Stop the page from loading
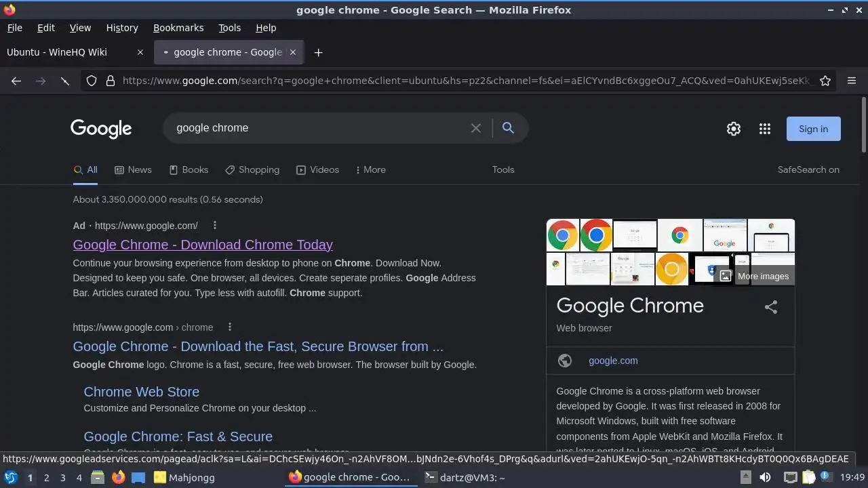Viewport: 868px width, 488px height. 65,81
